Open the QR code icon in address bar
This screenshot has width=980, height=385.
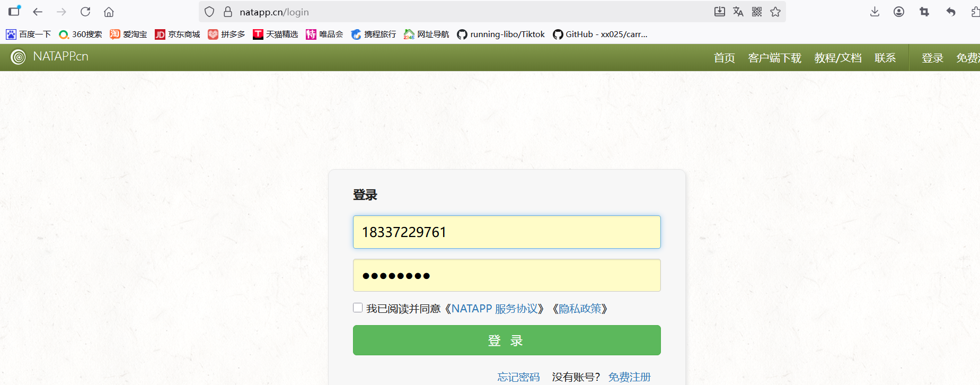click(757, 12)
